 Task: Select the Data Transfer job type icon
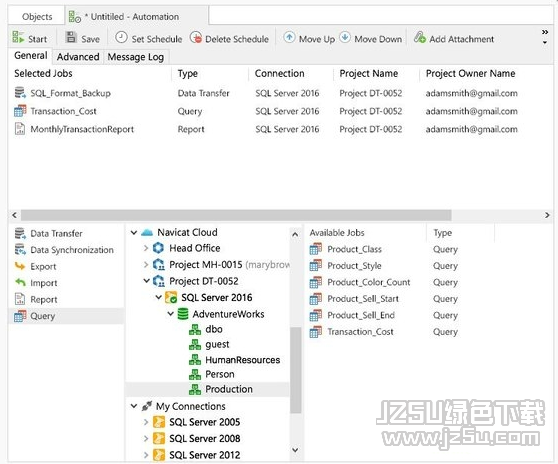[20, 233]
